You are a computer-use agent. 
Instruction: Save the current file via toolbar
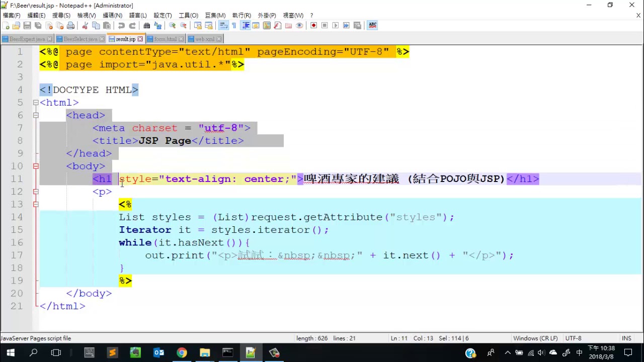pyautogui.click(x=27, y=25)
